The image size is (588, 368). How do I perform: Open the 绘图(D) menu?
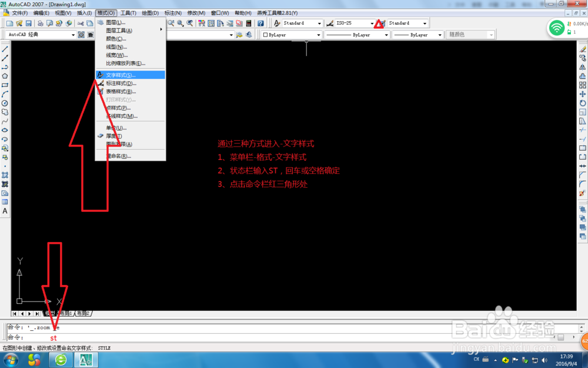click(150, 13)
